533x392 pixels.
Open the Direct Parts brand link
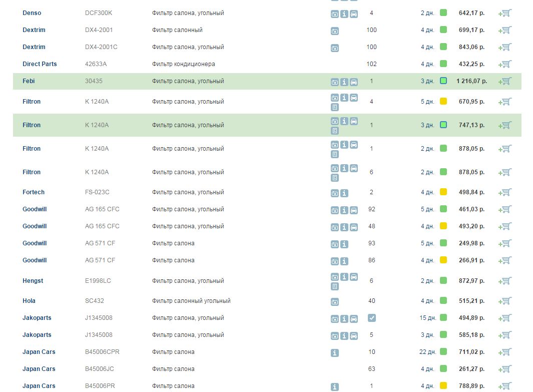(x=40, y=64)
